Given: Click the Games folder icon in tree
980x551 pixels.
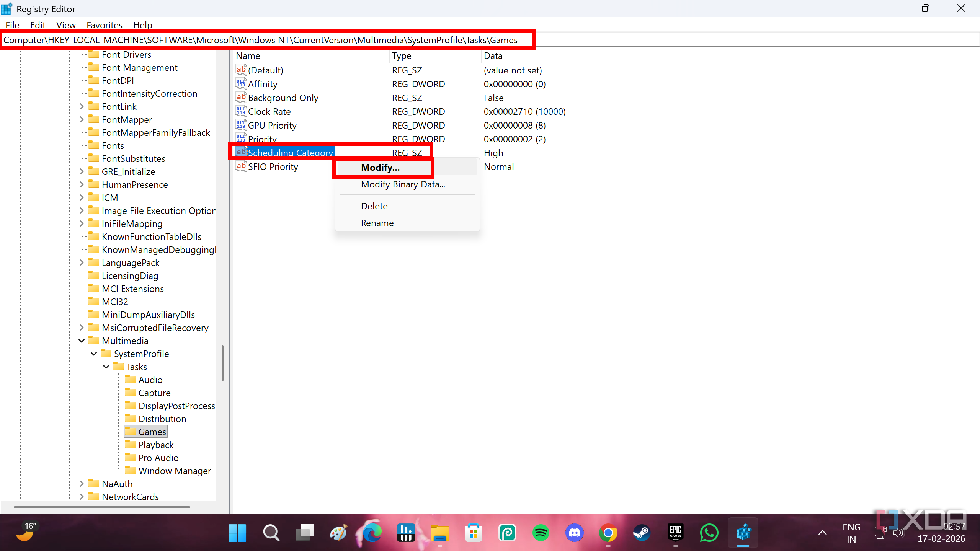Looking at the screenshot, I should tap(131, 431).
